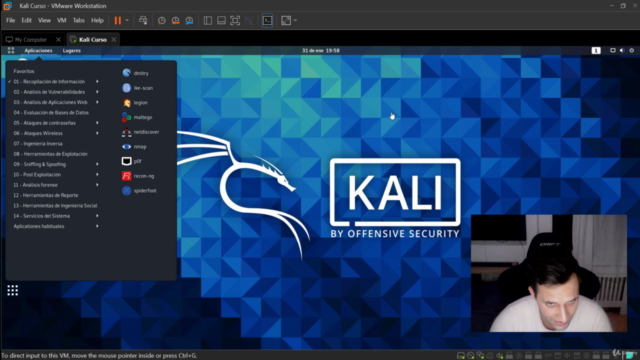Open the Kali power menu icon
Viewport: 640px width, 360px height.
(x=631, y=51)
